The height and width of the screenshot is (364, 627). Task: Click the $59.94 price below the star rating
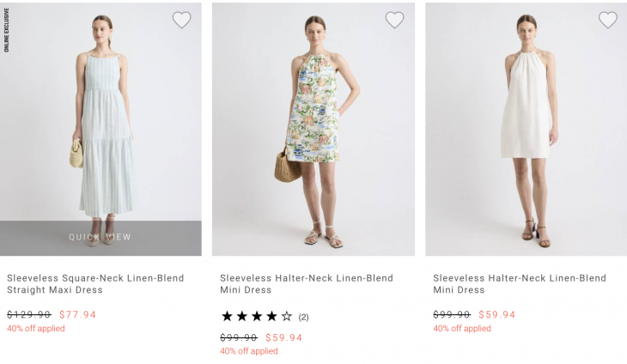pos(283,337)
